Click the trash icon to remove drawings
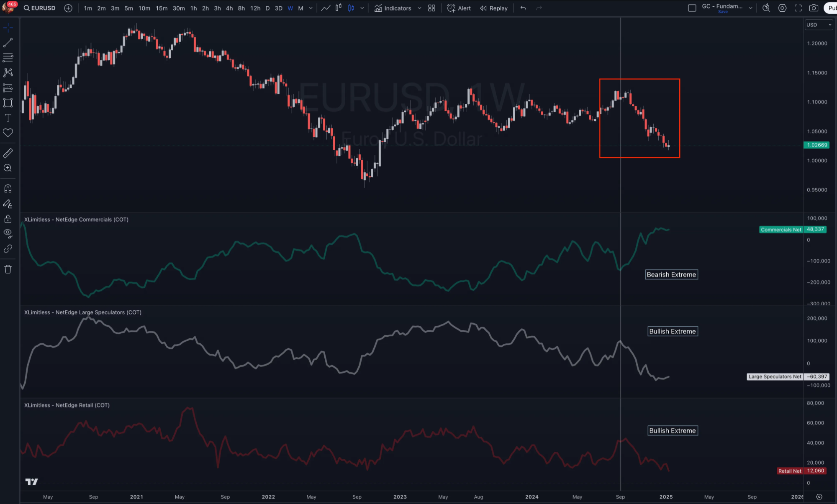Viewport: 837px width, 504px height. pyautogui.click(x=8, y=269)
